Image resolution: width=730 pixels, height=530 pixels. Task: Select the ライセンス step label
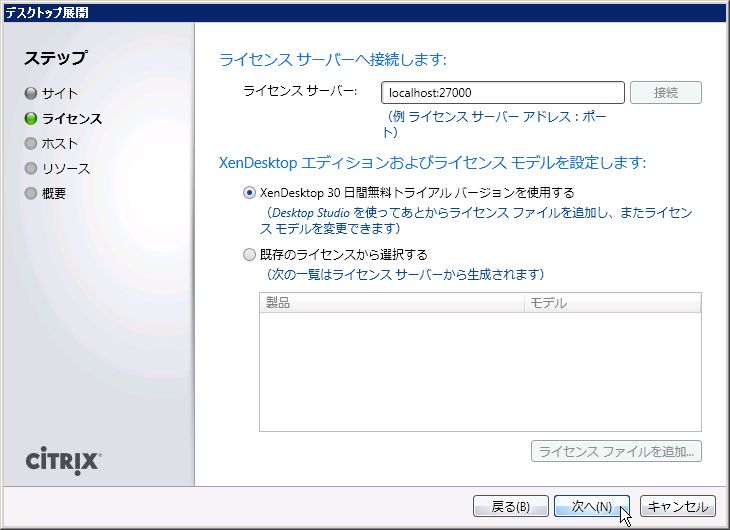[72, 119]
